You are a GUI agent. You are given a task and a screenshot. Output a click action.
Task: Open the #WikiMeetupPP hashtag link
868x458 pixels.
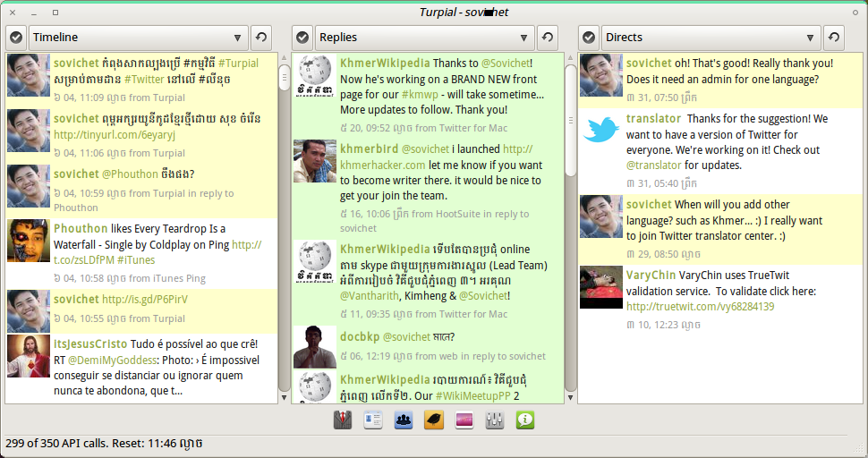pos(472,396)
